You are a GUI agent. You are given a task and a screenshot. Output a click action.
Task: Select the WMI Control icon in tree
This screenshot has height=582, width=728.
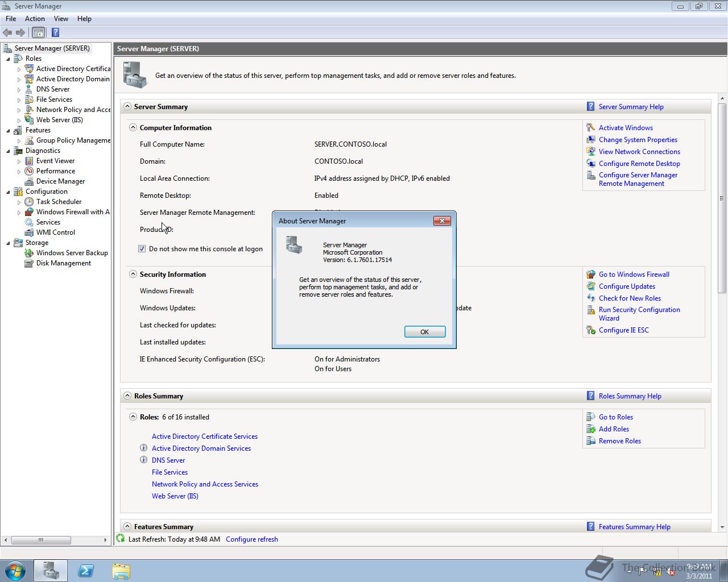pos(29,232)
